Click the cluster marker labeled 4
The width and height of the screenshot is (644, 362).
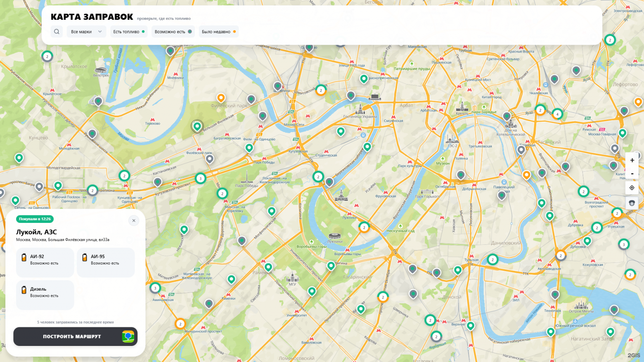pyautogui.click(x=557, y=114)
